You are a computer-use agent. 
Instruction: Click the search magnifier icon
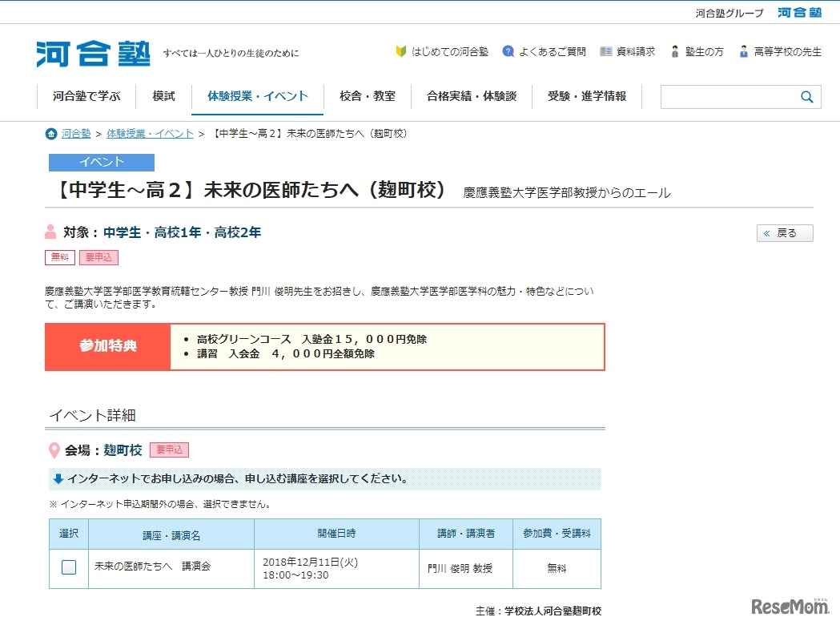click(x=807, y=96)
